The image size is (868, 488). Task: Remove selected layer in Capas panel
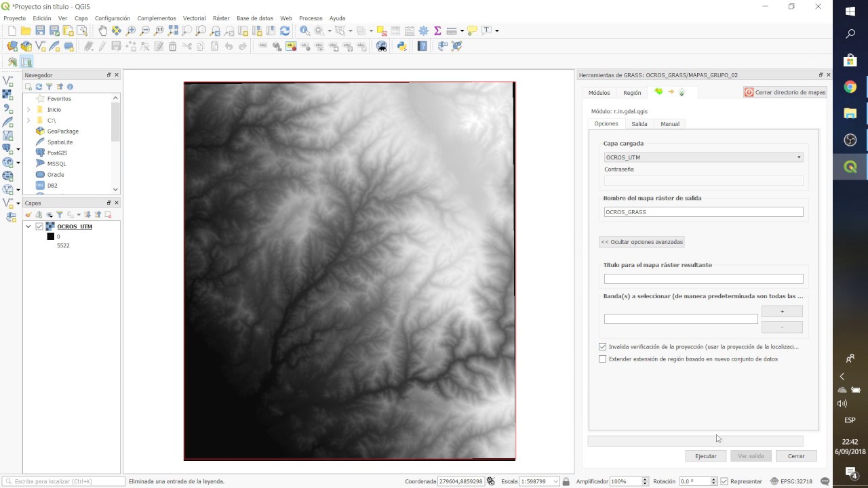108,215
